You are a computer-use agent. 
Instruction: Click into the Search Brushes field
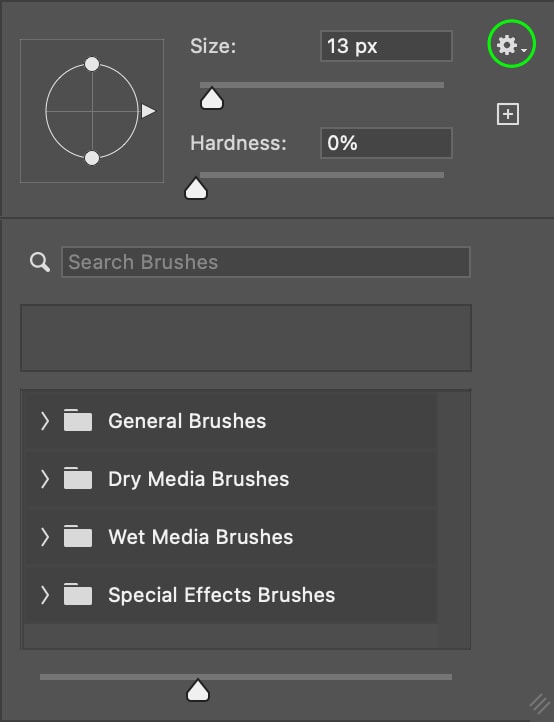266,262
